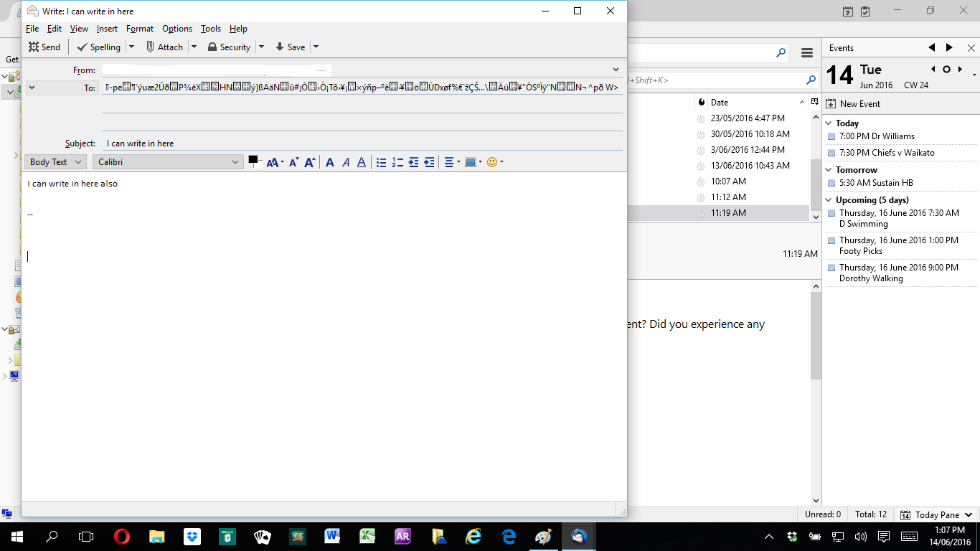
Task: Toggle italic text formatting
Action: point(346,163)
